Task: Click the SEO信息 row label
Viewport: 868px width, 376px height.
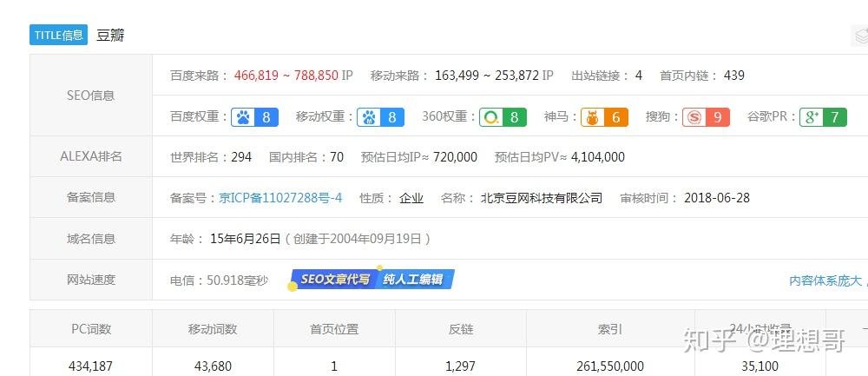Action: tap(91, 96)
